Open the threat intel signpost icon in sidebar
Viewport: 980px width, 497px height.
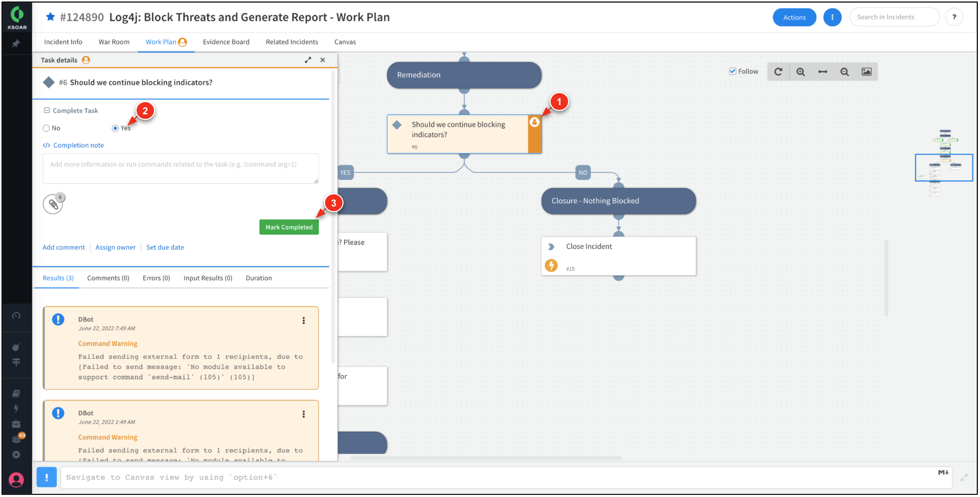click(16, 362)
